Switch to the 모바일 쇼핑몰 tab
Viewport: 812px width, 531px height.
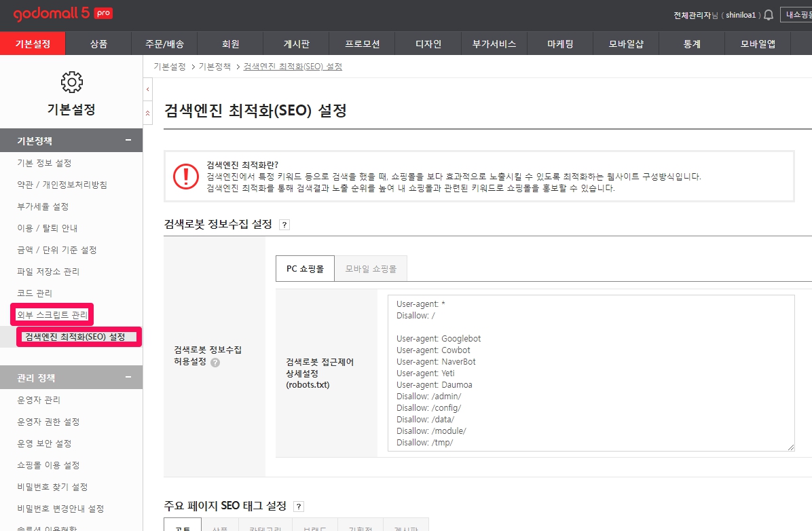371,269
